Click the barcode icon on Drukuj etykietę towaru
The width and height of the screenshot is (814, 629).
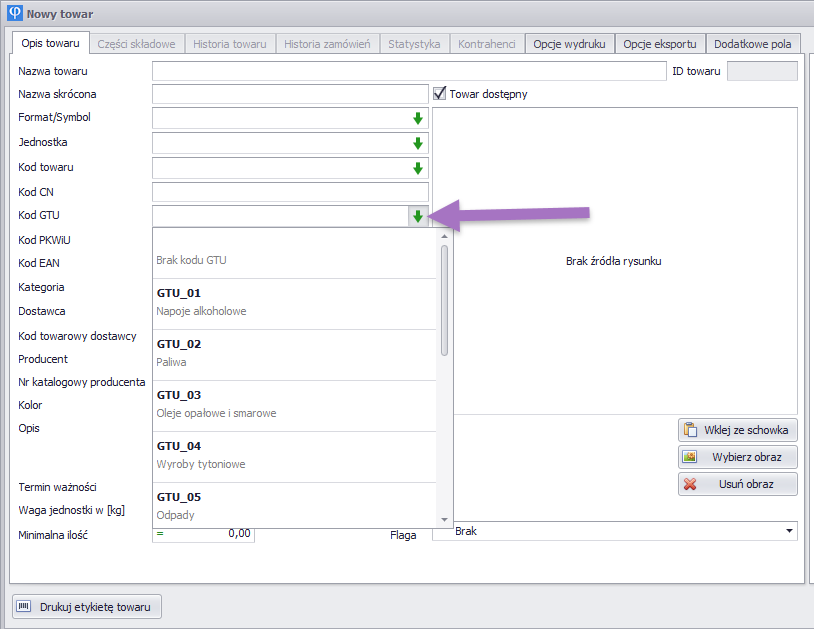coord(23,606)
